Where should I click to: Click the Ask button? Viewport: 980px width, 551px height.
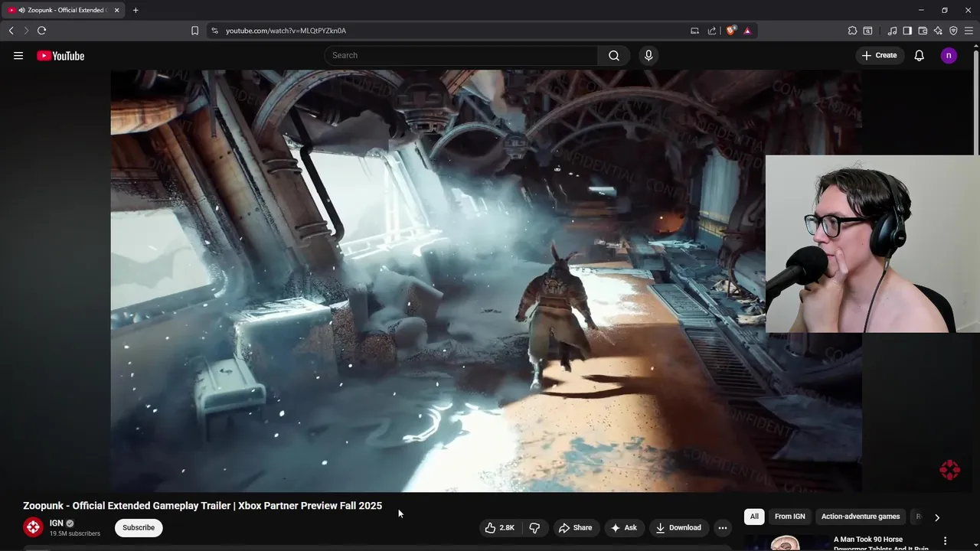623,527
